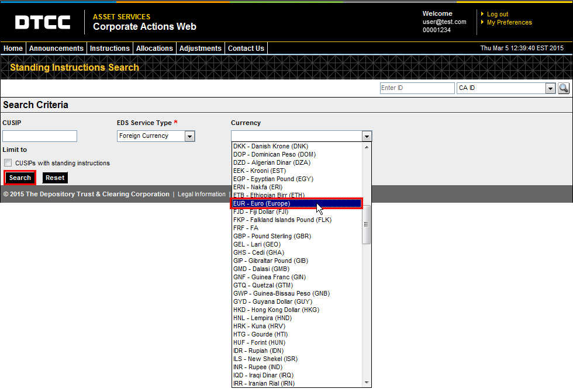Image resolution: width=573 pixels, height=392 pixels.
Task: Go to the Instructions menu
Action: click(x=110, y=48)
